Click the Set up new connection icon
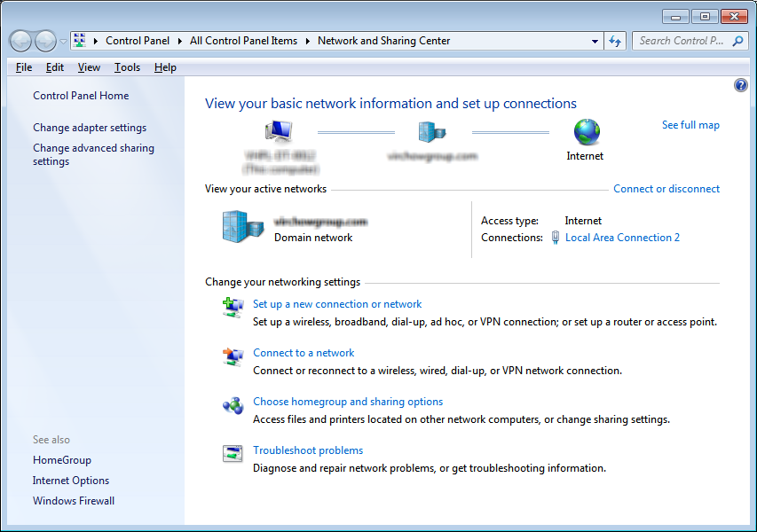757x532 pixels. 233,308
